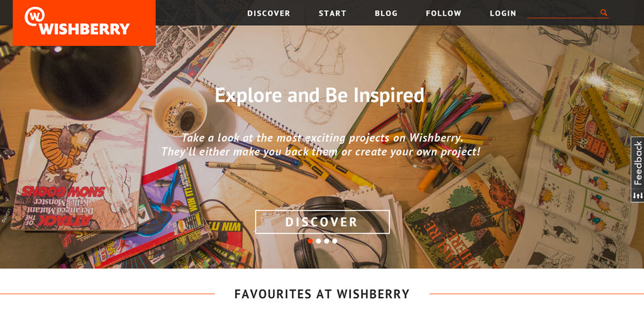Click the 'Favourites at Wishberry' section heading

pyautogui.click(x=322, y=294)
